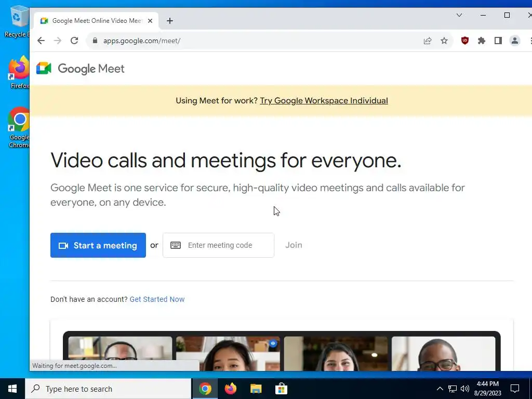Click the lock icon in address bar
532x399 pixels.
pos(95,41)
